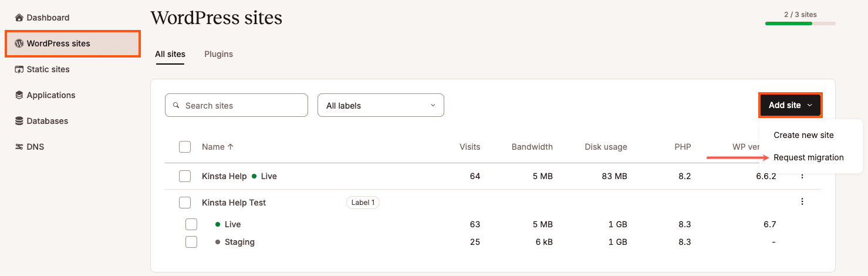The height and width of the screenshot is (276, 868).
Task: Focus the Search sites input field
Action: tap(237, 106)
